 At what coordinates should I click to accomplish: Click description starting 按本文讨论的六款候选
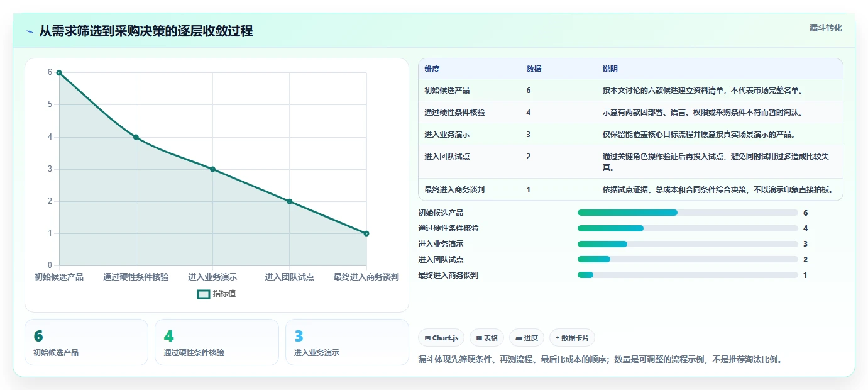point(703,91)
